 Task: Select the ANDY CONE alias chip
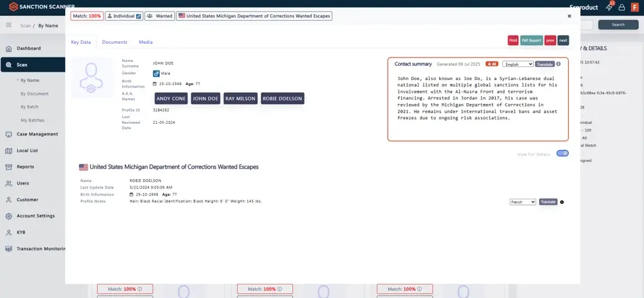click(171, 99)
